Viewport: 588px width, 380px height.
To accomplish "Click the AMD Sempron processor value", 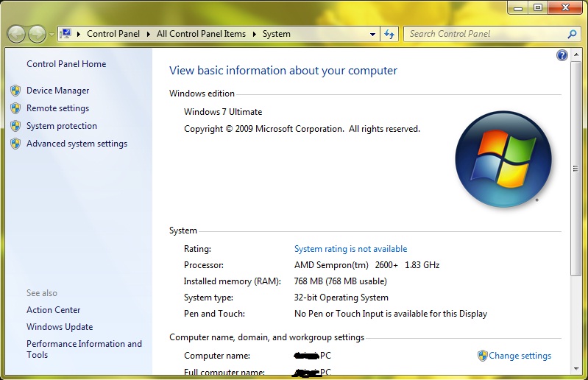I will [366, 265].
